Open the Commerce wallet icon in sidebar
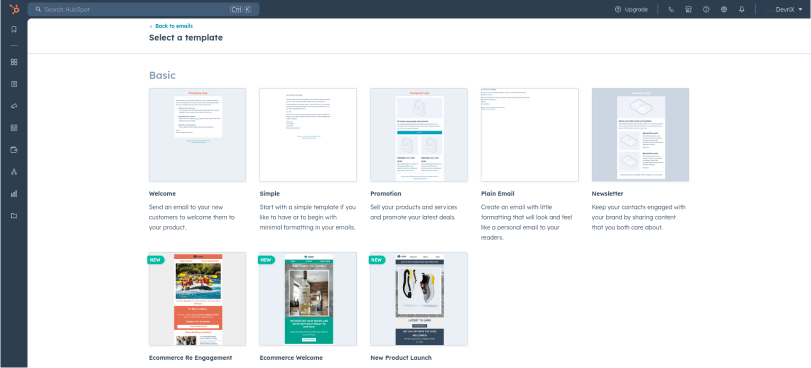Image resolution: width=811 pixels, height=368 pixels. [x=14, y=150]
